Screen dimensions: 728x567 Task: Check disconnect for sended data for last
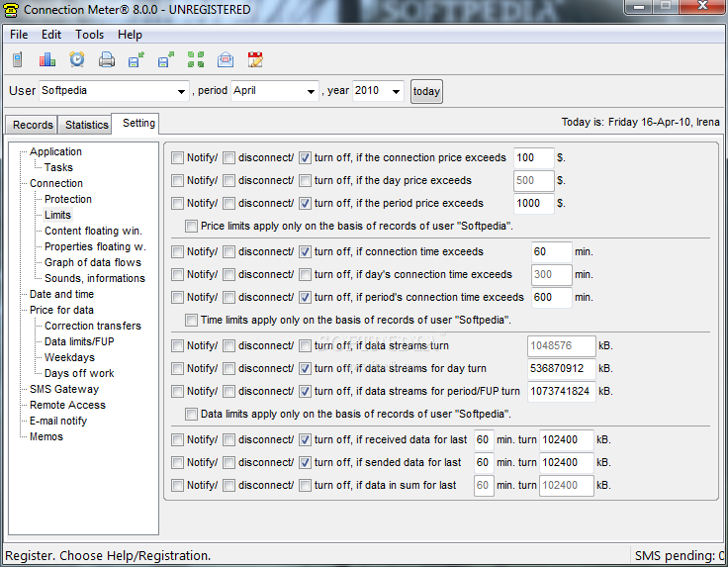coord(228,462)
